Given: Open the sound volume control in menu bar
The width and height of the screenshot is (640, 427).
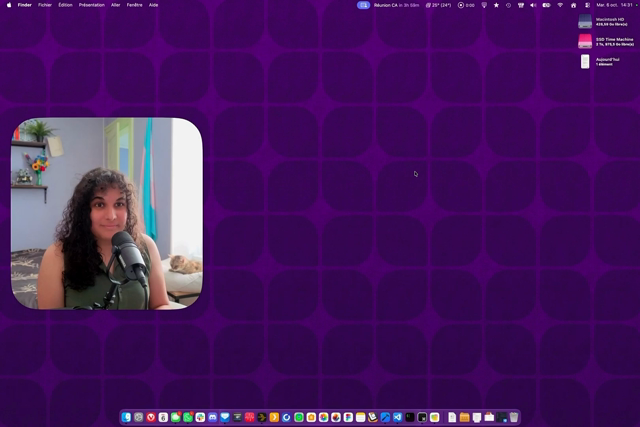Looking at the screenshot, I should click(x=533, y=5).
